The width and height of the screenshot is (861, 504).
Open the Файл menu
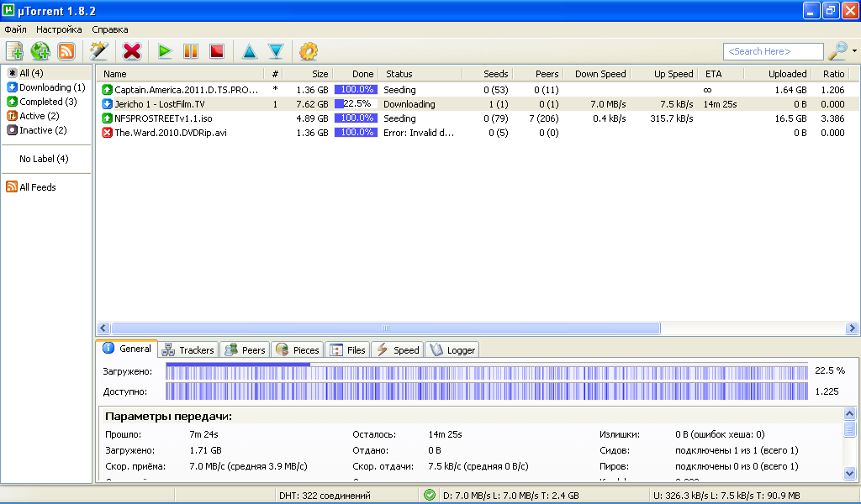pyautogui.click(x=15, y=29)
